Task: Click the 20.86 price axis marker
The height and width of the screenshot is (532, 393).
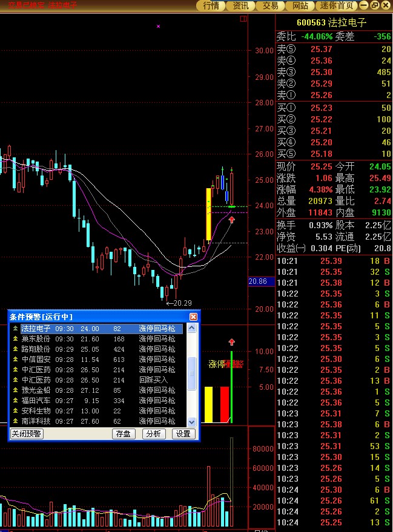Action: 260,281
